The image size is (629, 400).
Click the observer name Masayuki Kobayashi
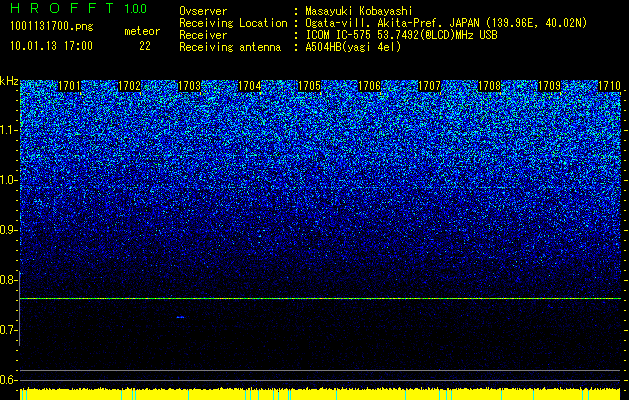coord(359,11)
